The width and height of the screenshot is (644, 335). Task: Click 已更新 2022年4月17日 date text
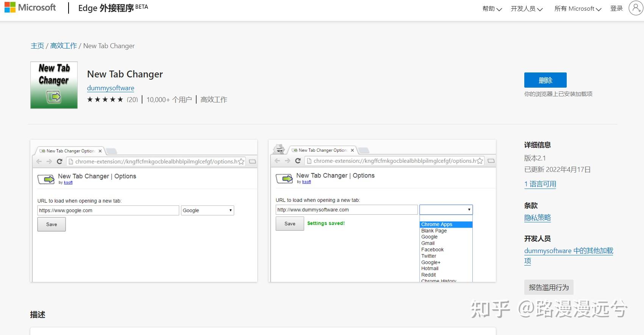pyautogui.click(x=557, y=170)
